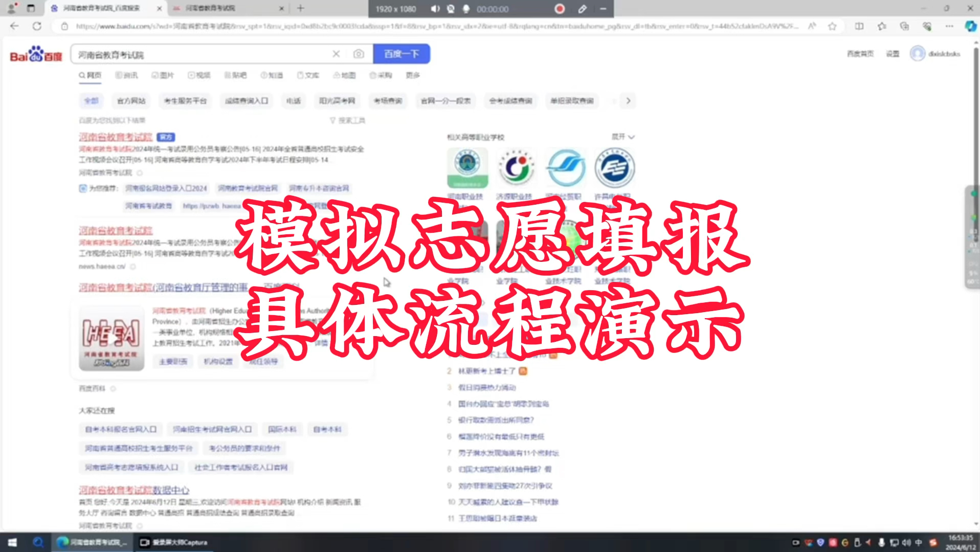
Task: Expand the 更多 search categories
Action: point(413,75)
